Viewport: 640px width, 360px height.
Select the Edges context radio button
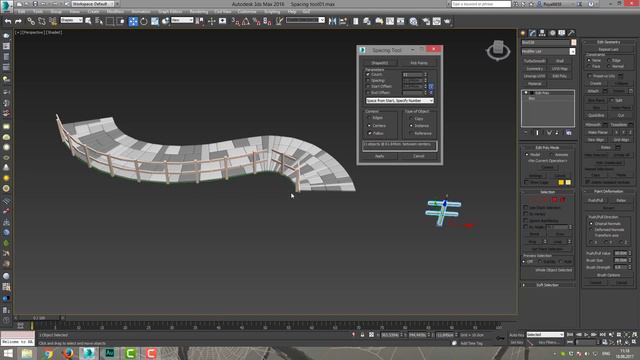(x=369, y=118)
